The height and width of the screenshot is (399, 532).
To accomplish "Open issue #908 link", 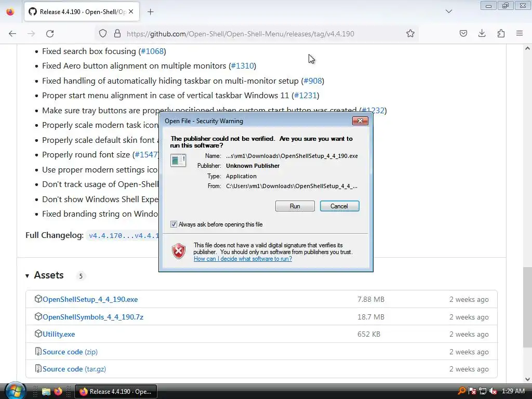I will coord(312,81).
